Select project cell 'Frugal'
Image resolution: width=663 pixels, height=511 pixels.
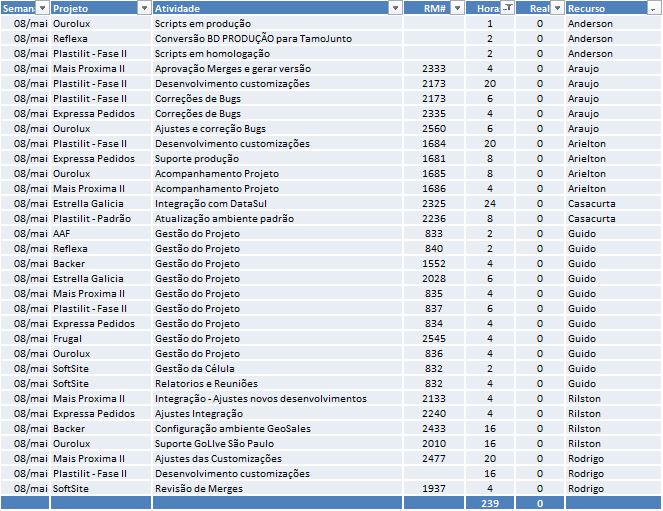101,339
